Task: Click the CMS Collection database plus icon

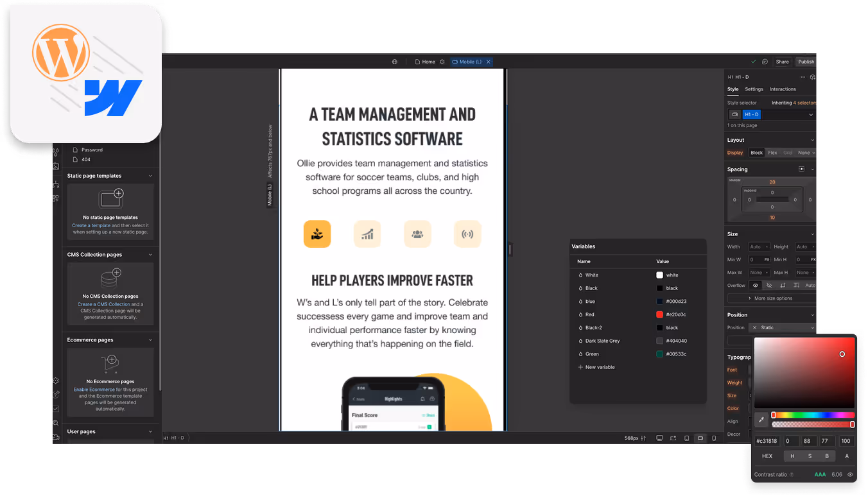Action: coord(111,278)
